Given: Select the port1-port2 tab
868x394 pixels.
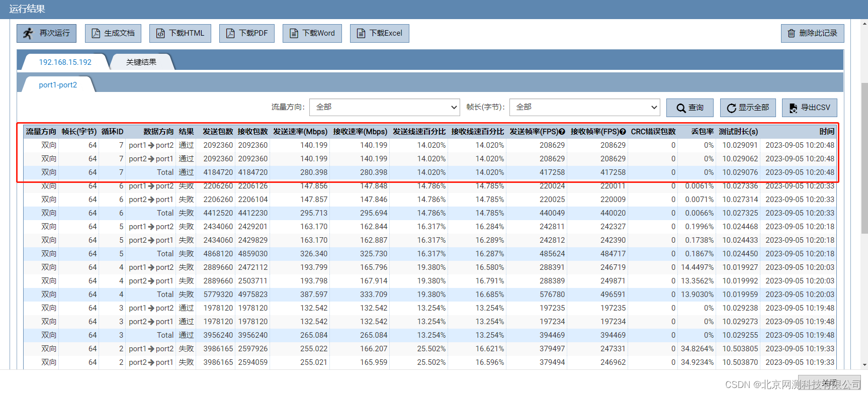Looking at the screenshot, I should point(58,85).
